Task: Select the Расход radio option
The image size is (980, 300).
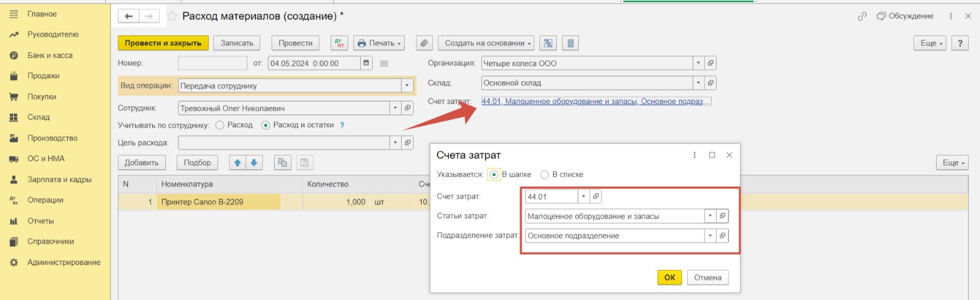Action: 219,125
